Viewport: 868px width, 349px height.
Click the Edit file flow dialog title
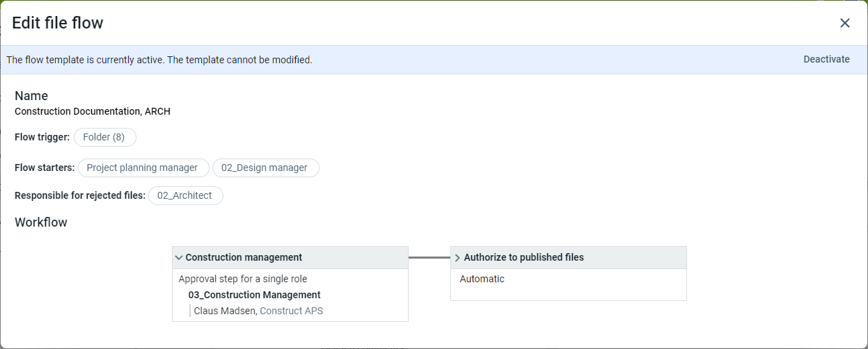point(58,23)
